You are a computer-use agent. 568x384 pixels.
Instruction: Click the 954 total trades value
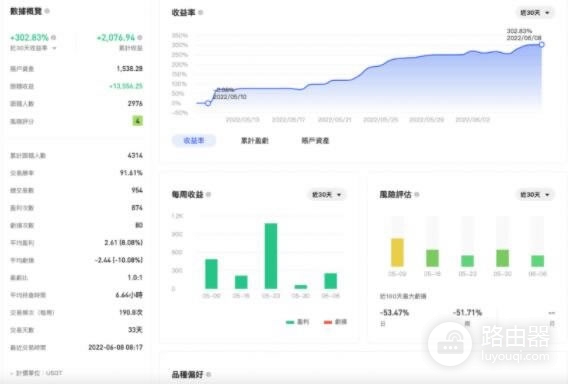(137, 190)
